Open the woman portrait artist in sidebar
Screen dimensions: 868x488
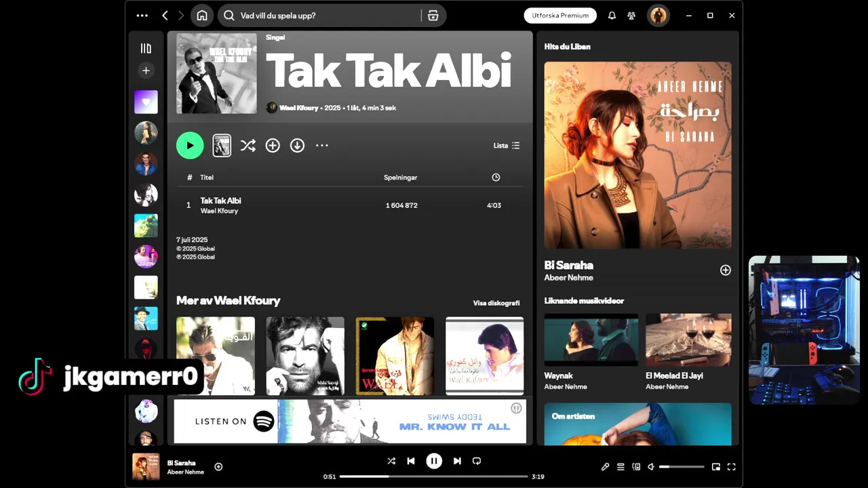click(146, 133)
